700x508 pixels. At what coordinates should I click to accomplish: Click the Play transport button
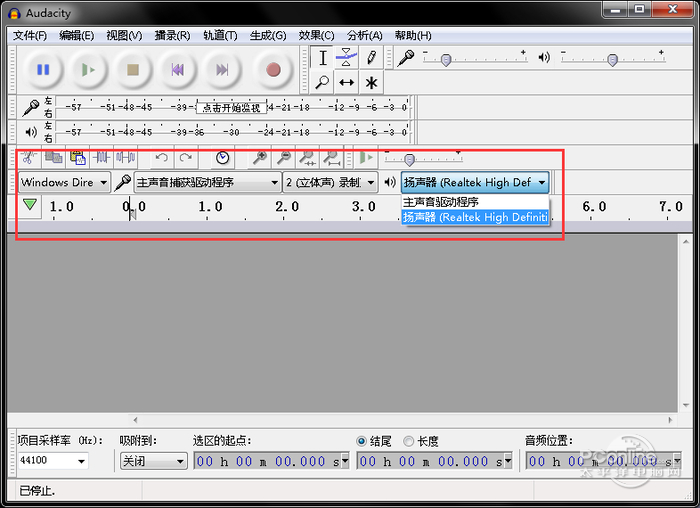pos(88,70)
